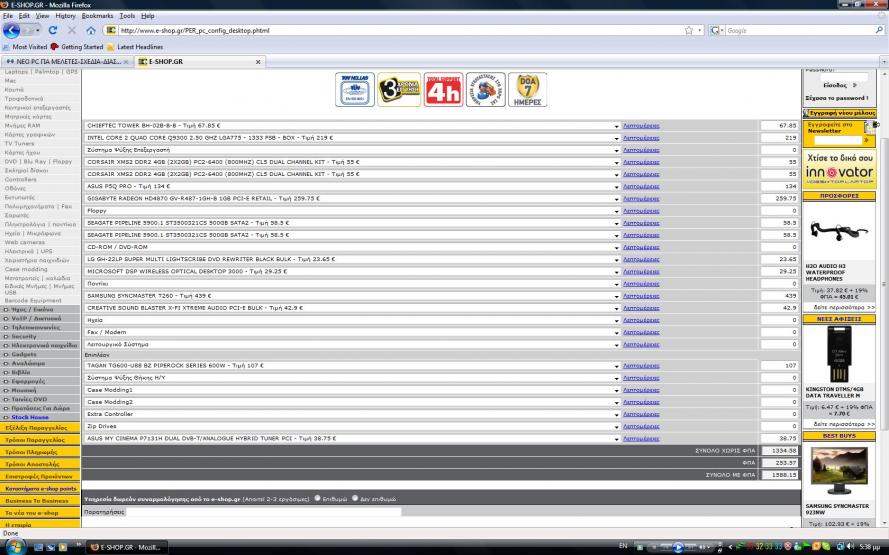
Task: Open the Firefox home page icon
Action: click(x=91, y=30)
